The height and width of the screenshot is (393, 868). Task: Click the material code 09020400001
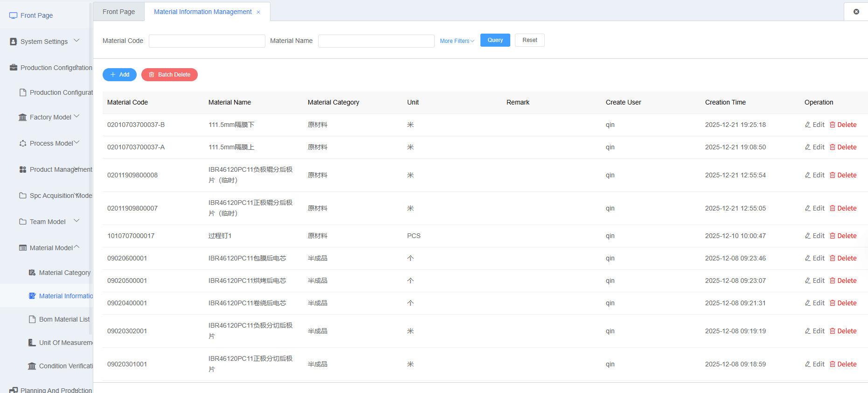tap(127, 303)
